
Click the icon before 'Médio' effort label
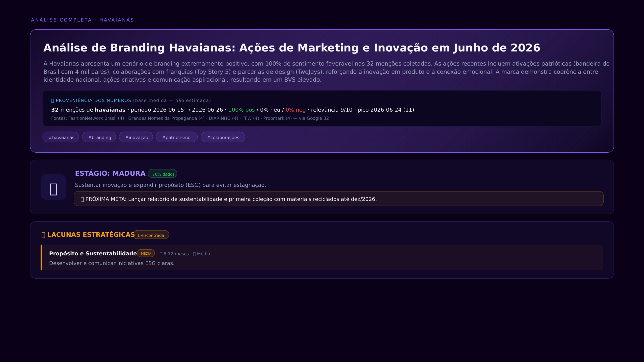(194, 254)
